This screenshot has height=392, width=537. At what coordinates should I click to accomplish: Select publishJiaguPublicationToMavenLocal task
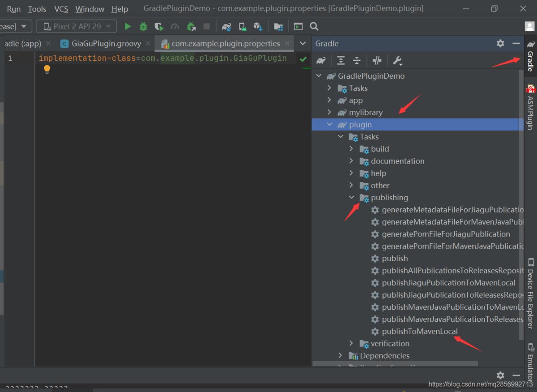point(448,282)
